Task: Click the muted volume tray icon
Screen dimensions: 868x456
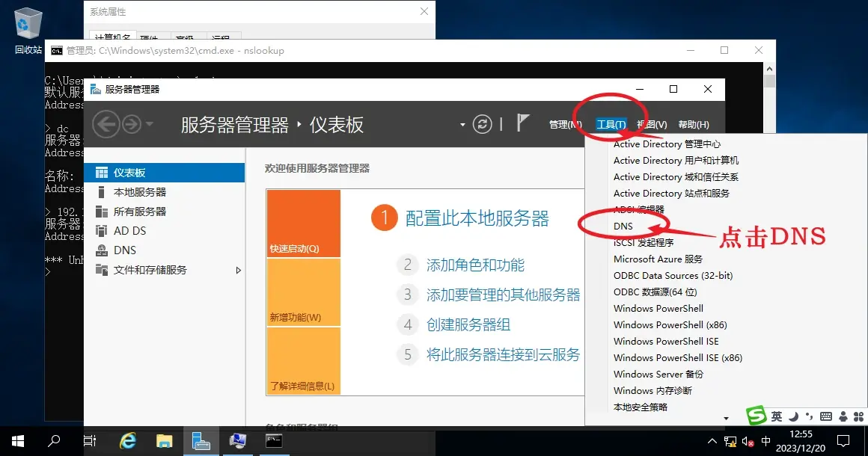Action: 748,442
